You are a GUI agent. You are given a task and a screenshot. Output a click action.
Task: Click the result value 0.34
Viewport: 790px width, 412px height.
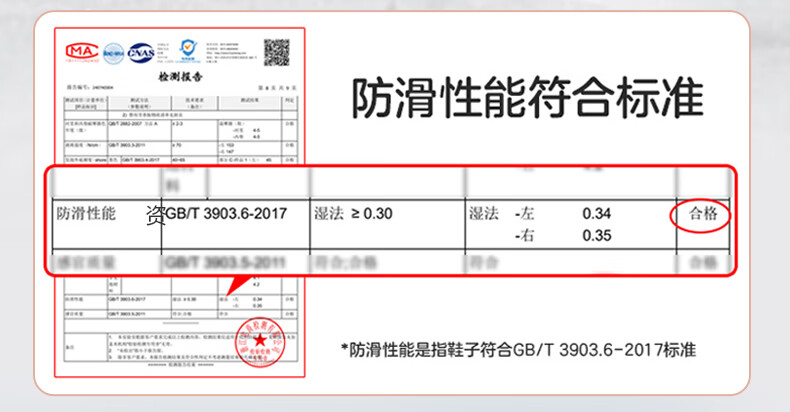(x=597, y=214)
